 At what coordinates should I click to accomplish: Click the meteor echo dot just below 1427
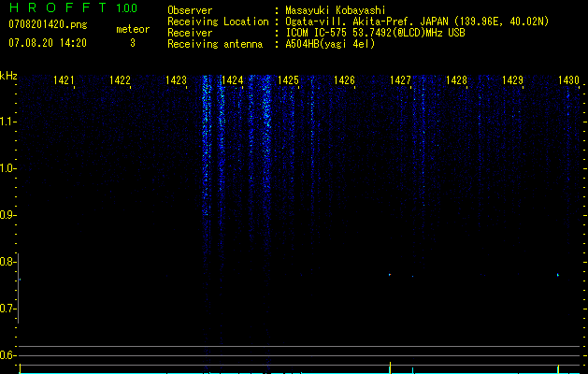click(x=390, y=275)
